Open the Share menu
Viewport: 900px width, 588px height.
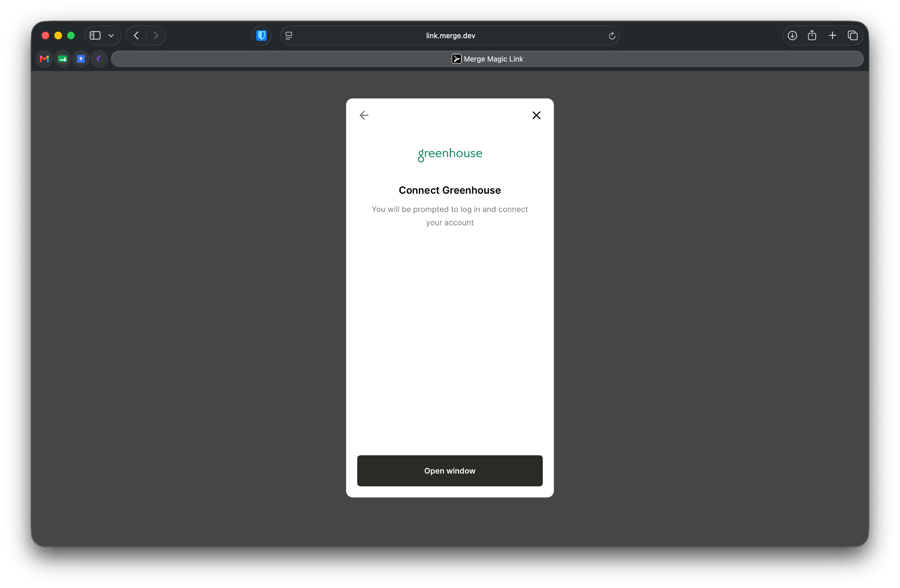point(812,35)
